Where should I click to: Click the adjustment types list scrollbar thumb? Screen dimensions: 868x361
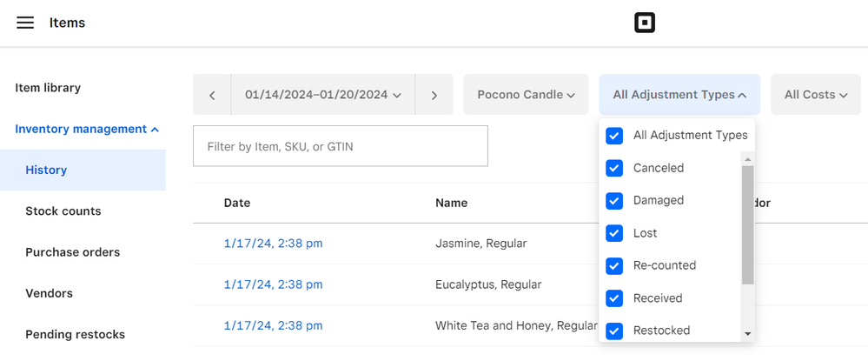coord(747,224)
